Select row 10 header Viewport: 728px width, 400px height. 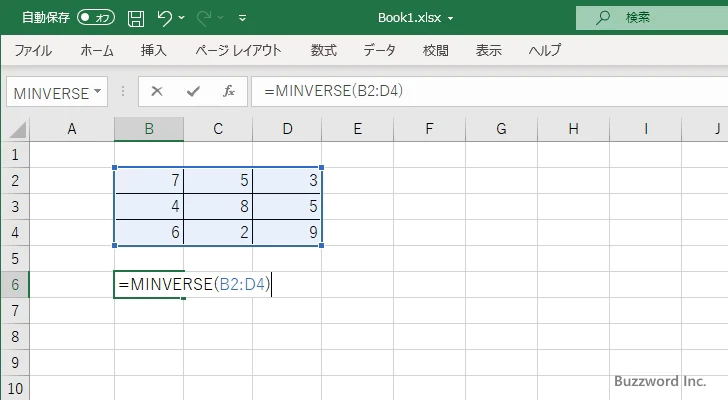point(15,388)
